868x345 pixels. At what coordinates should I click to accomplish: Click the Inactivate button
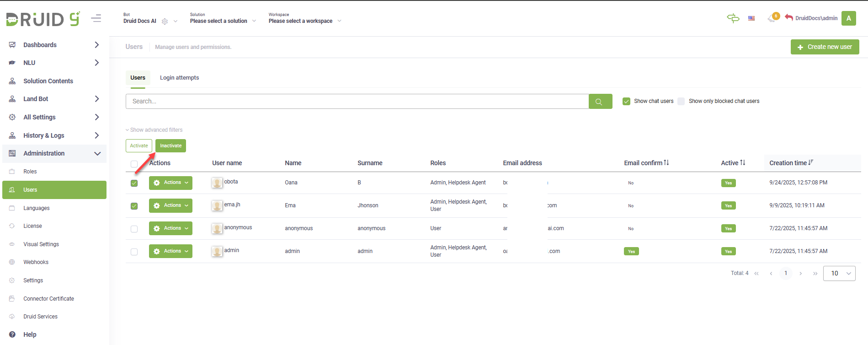(x=170, y=146)
